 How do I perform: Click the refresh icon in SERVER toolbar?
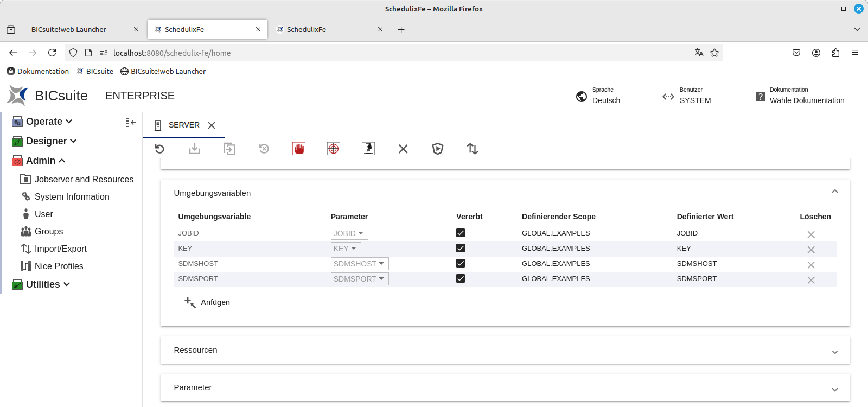[159, 149]
